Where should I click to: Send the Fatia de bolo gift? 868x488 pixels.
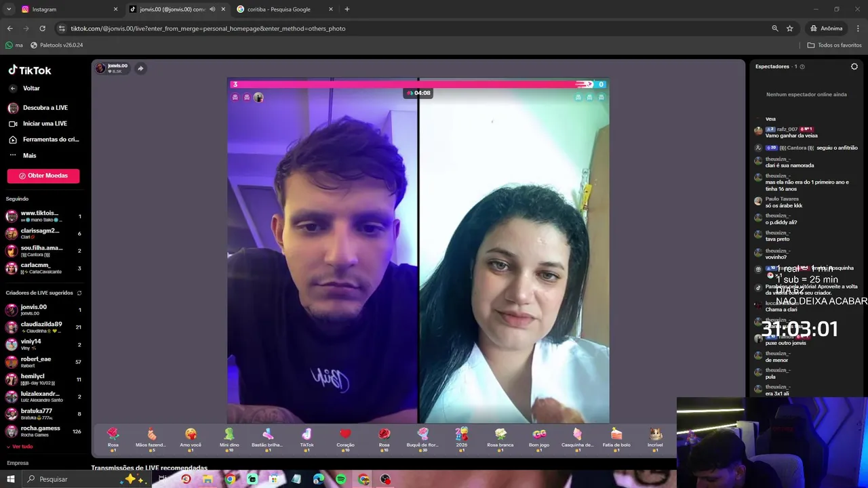coord(616,439)
